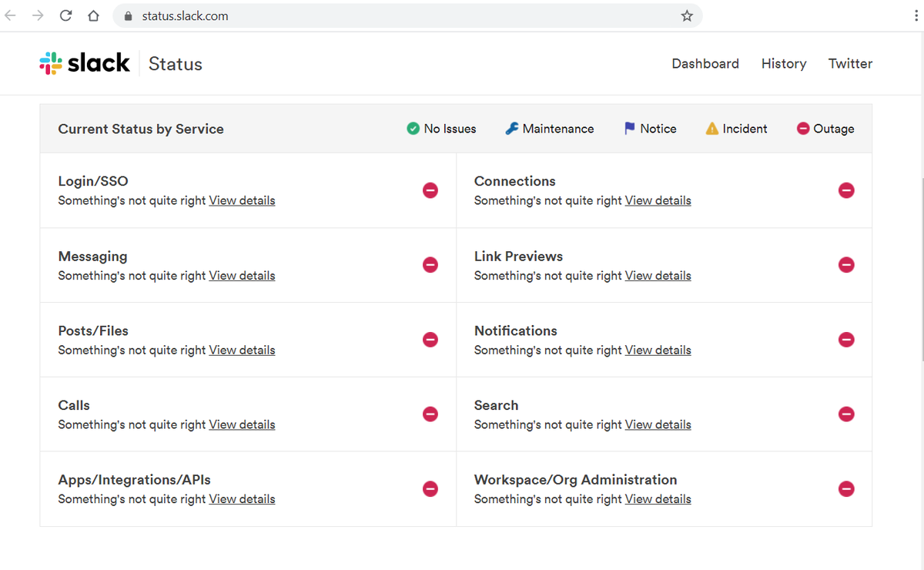924x570 pixels.
Task: Click the status.slack.com address bar
Action: 408,15
